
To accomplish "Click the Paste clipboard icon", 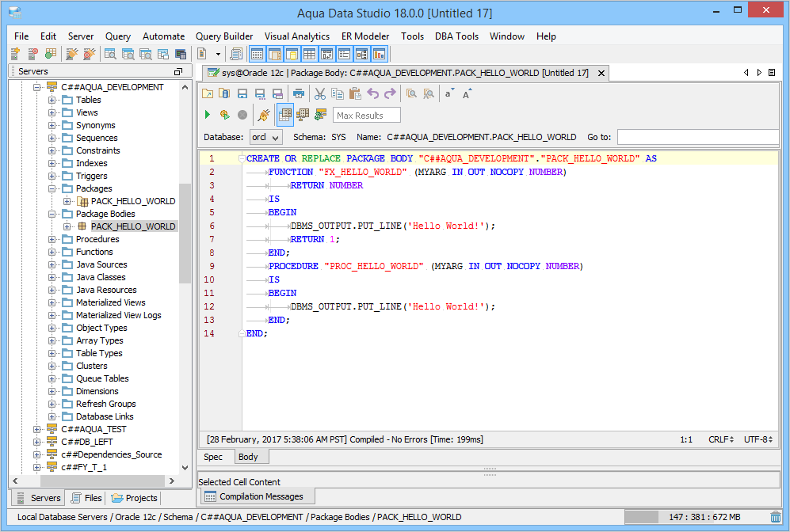I will point(355,93).
